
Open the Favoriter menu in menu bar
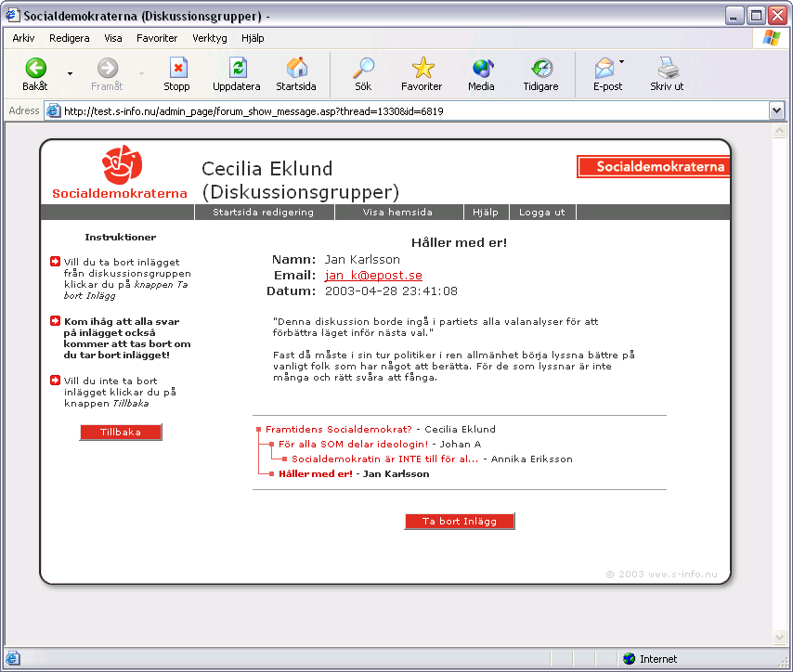click(157, 38)
